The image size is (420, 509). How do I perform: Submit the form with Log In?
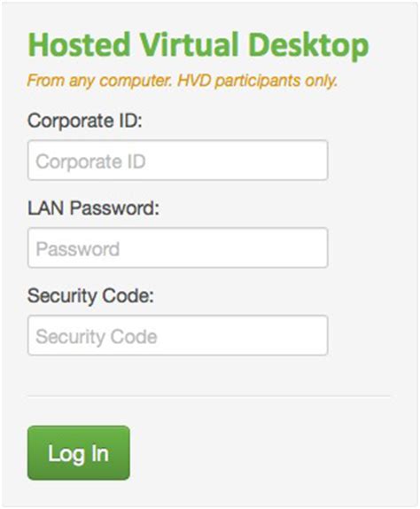(x=79, y=453)
